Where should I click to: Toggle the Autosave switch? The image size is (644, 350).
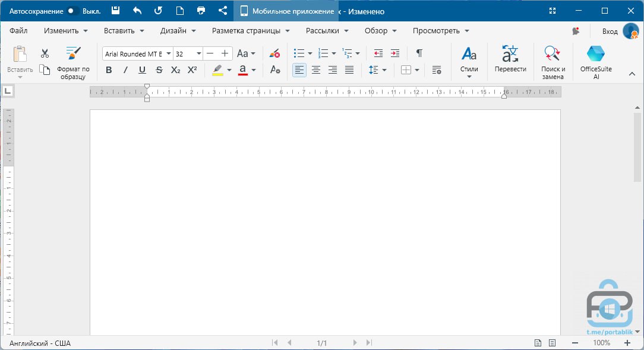pos(74,11)
